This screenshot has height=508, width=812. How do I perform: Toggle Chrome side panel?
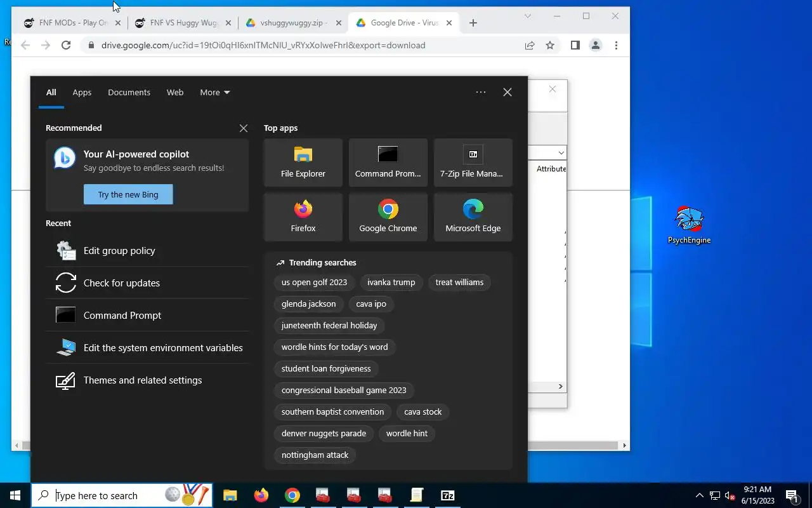[575, 45]
